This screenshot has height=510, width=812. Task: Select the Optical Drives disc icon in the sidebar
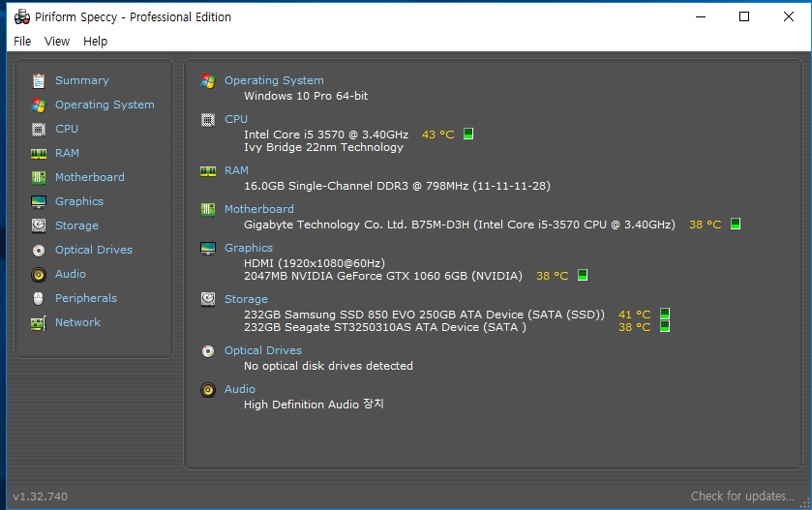(x=39, y=250)
